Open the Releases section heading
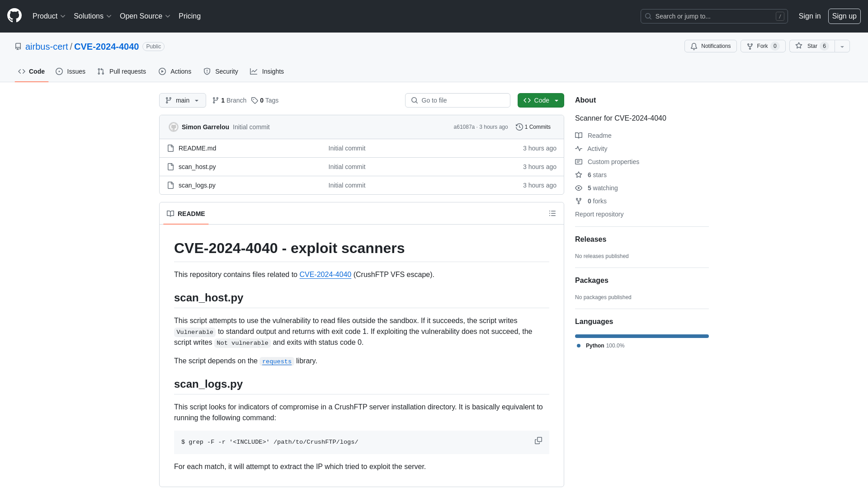Image resolution: width=868 pixels, height=488 pixels. (590, 239)
